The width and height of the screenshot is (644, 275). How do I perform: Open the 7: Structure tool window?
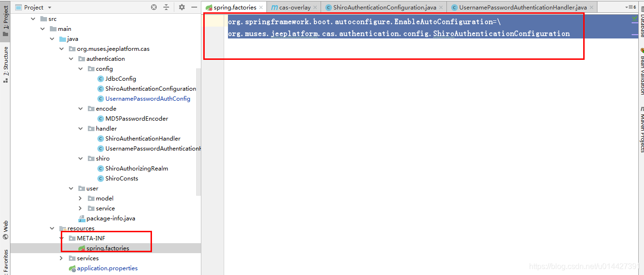pyautogui.click(x=5, y=64)
